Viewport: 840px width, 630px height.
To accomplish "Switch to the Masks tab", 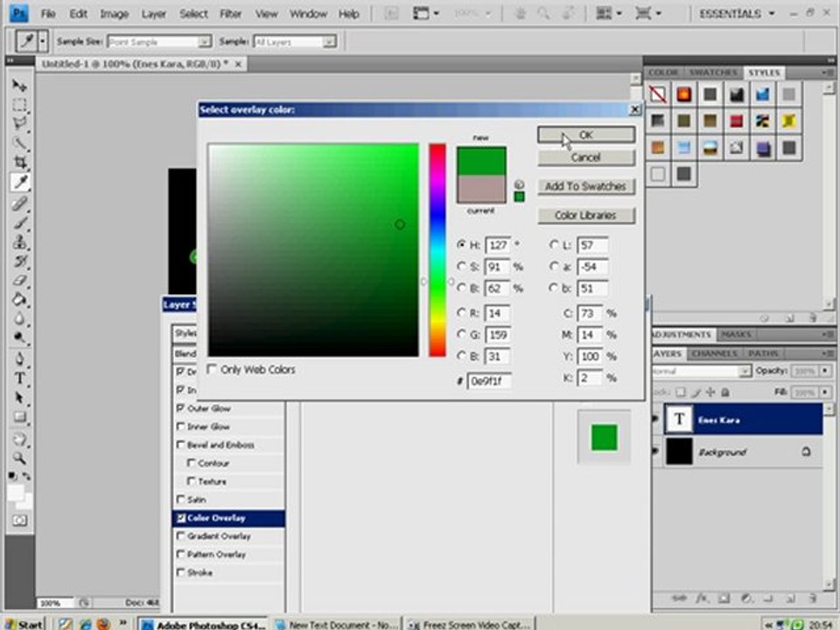I will click(736, 334).
